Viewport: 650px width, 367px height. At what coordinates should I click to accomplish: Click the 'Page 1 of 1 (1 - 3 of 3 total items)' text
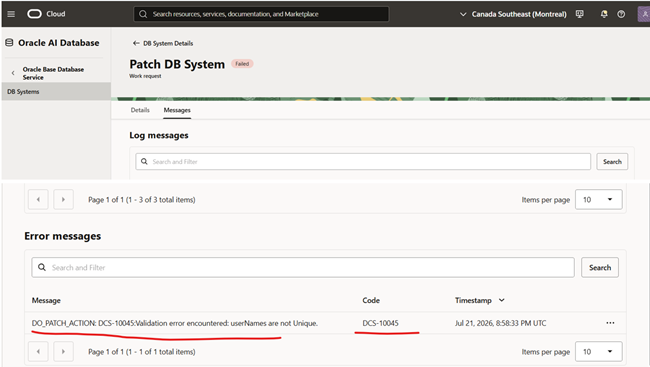click(141, 199)
